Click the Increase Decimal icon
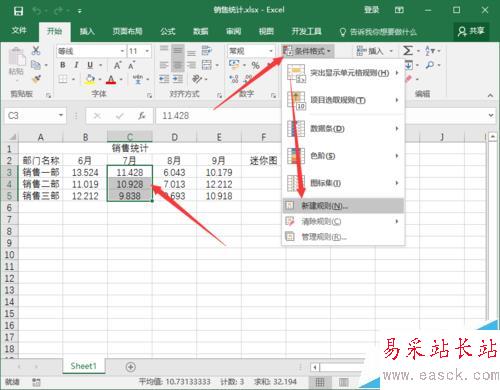The width and height of the screenshot is (500, 390). [234, 79]
